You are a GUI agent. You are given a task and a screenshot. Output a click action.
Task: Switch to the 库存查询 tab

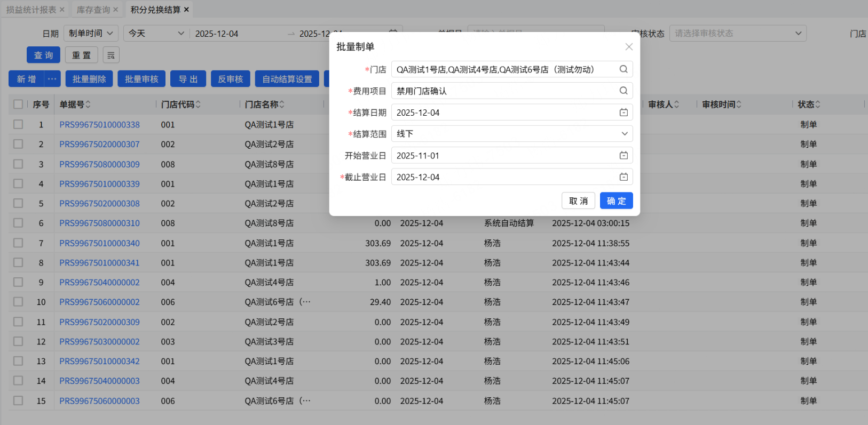point(93,10)
